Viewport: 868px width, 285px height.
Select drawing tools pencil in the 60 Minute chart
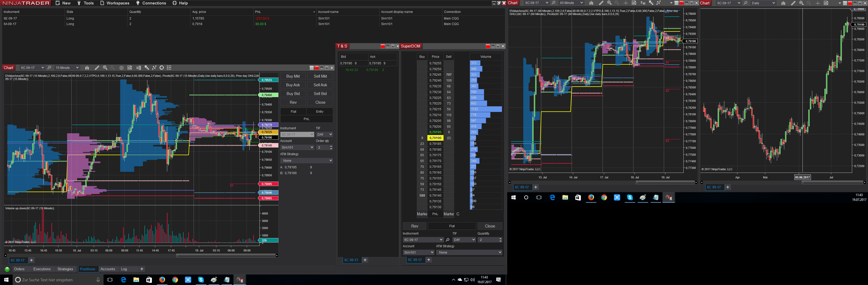click(601, 3)
